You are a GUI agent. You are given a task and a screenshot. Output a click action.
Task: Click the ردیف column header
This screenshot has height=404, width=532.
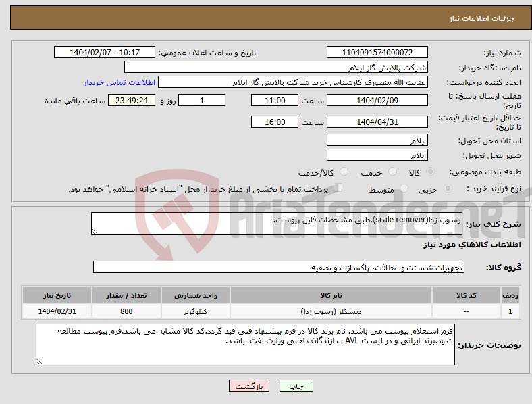[510, 295]
